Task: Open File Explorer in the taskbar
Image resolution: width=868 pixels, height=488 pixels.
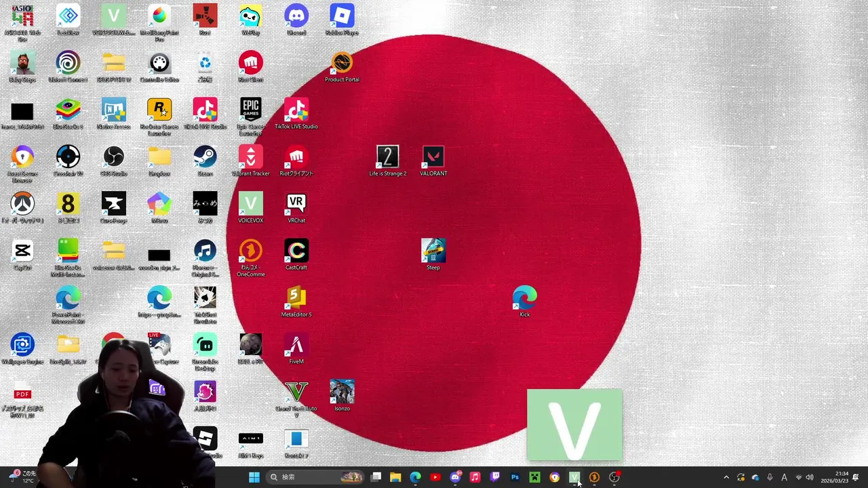Action: 395,477
